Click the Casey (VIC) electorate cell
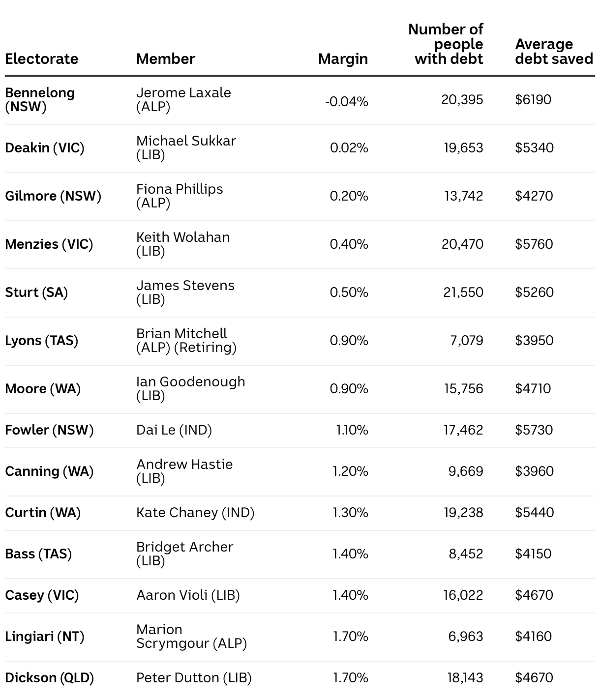Image resolution: width=600 pixels, height=700 pixels. coord(42,595)
